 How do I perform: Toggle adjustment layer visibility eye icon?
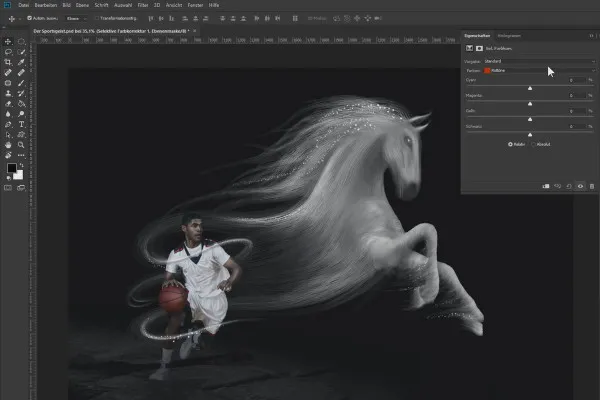pos(580,186)
